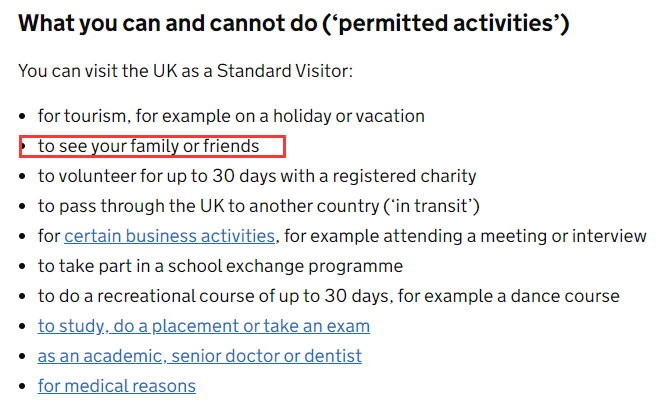This screenshot has height=408, width=663.
Task: Open the certain business activities link
Action: pyautogui.click(x=170, y=236)
